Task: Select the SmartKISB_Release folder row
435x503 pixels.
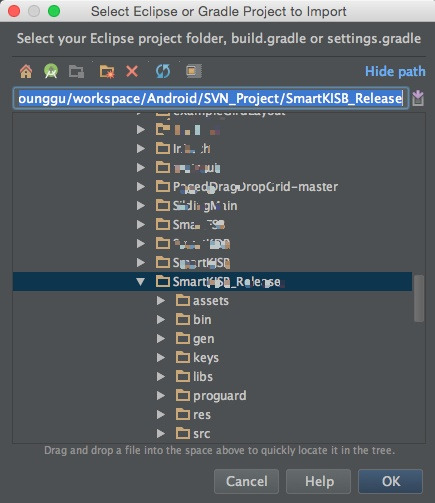Action: click(212, 282)
